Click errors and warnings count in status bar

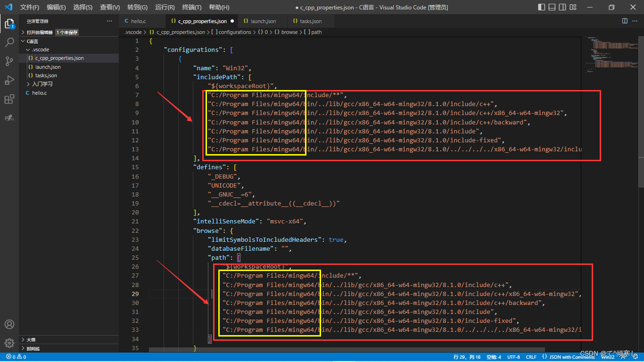click(16, 357)
